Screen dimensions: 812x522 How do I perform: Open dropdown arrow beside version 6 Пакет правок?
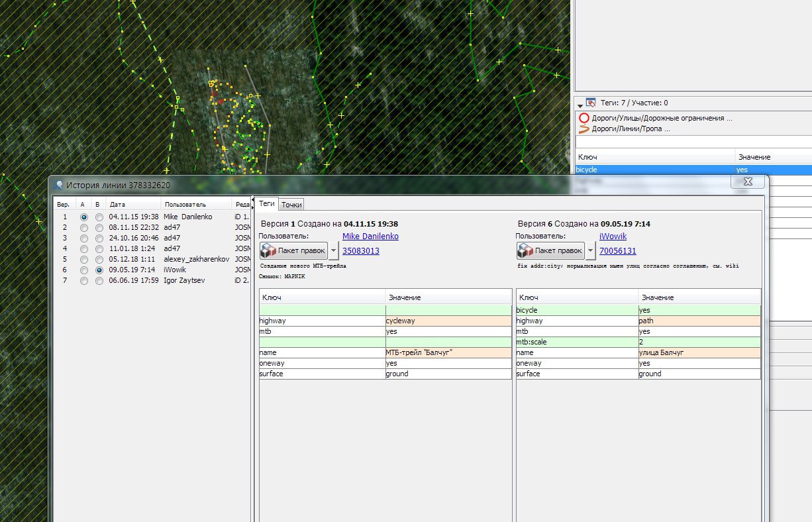click(x=591, y=251)
